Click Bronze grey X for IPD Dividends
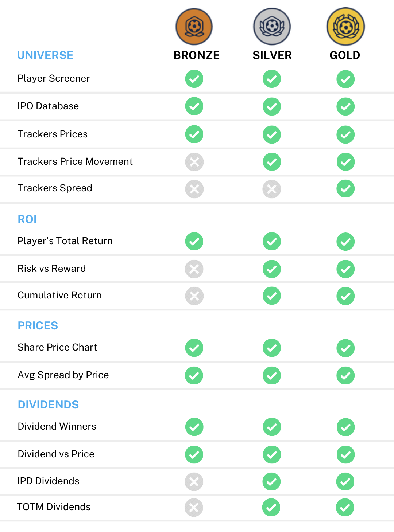This screenshot has width=394, height=532. [x=194, y=482]
